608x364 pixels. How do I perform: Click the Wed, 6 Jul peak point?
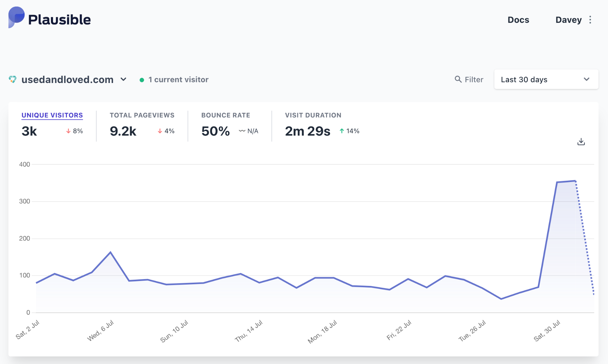tap(110, 252)
